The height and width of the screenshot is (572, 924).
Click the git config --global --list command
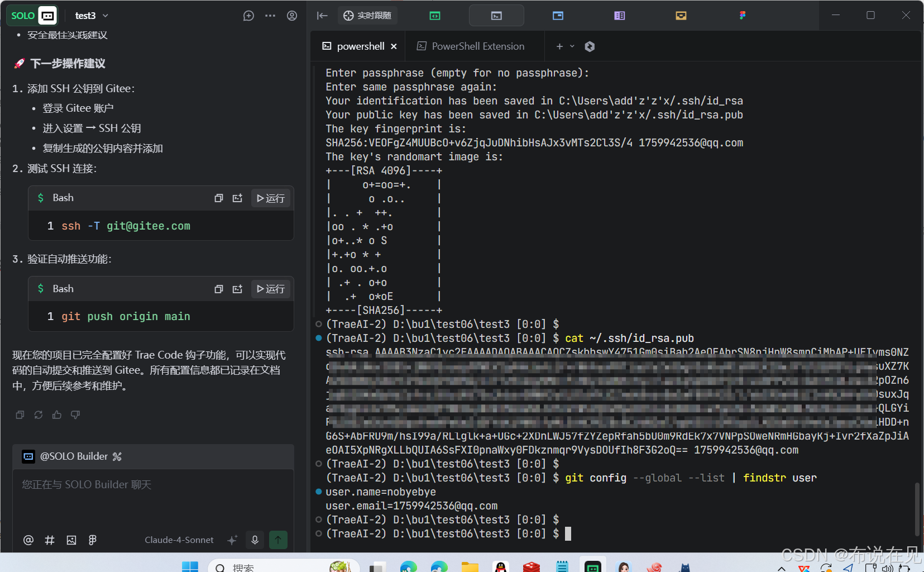[691, 478]
